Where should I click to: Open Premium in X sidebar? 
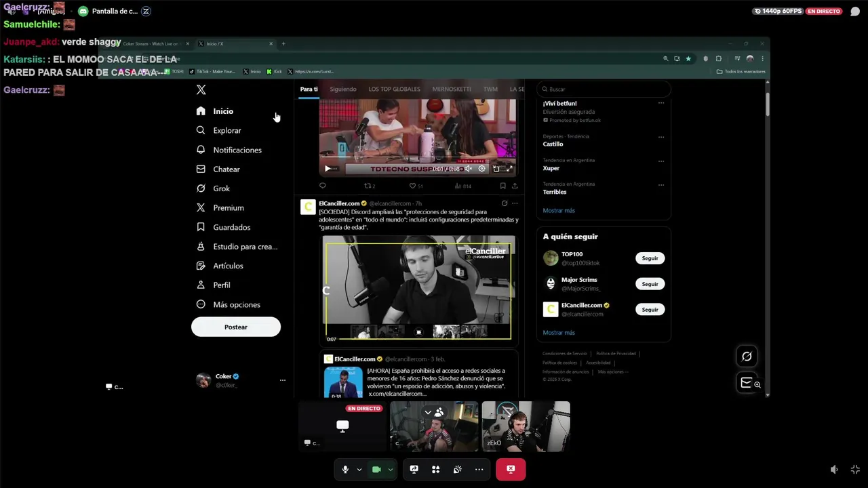click(220, 208)
